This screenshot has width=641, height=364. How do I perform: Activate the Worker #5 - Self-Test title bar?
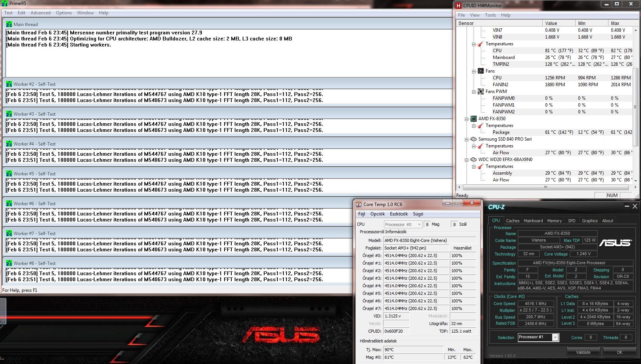point(228,173)
